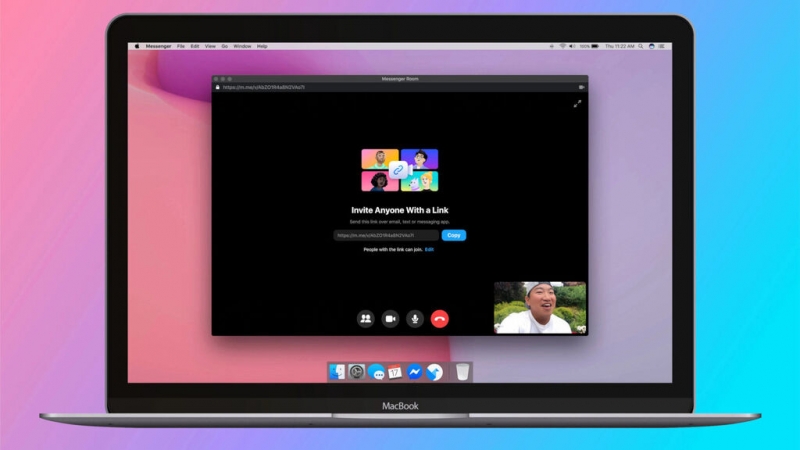Open the participants list button

pos(365,319)
